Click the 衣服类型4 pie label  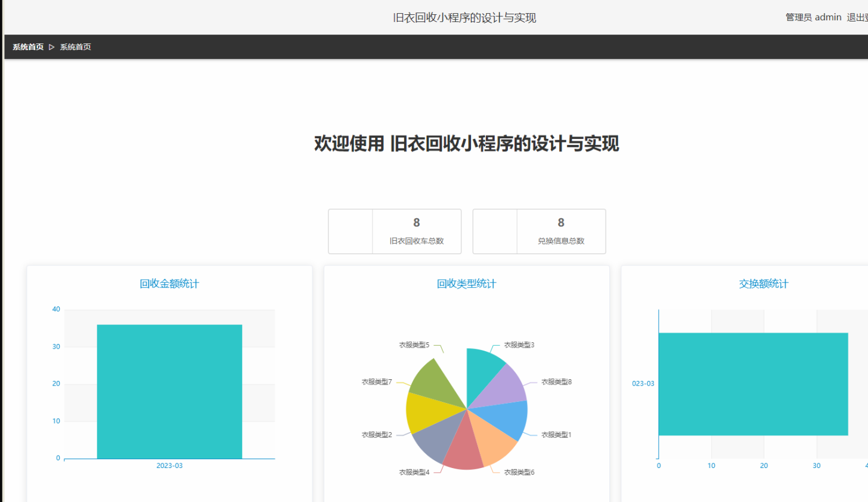tap(414, 472)
